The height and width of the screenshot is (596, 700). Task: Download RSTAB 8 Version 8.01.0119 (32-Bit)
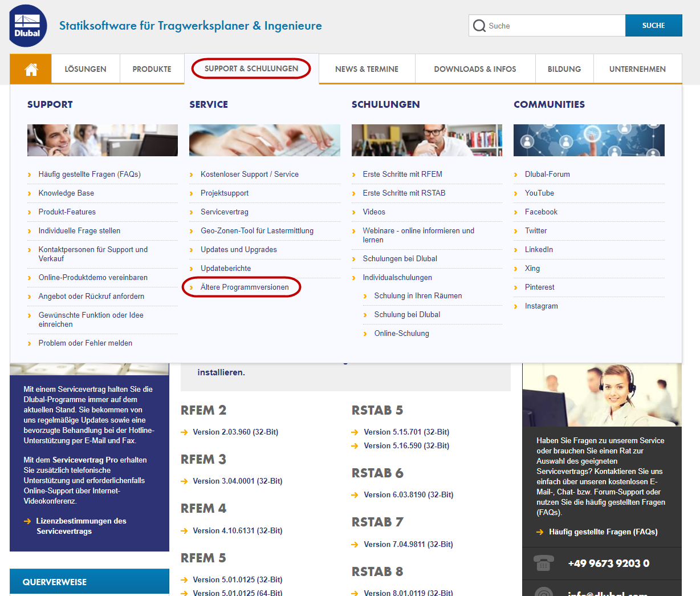tap(408, 593)
